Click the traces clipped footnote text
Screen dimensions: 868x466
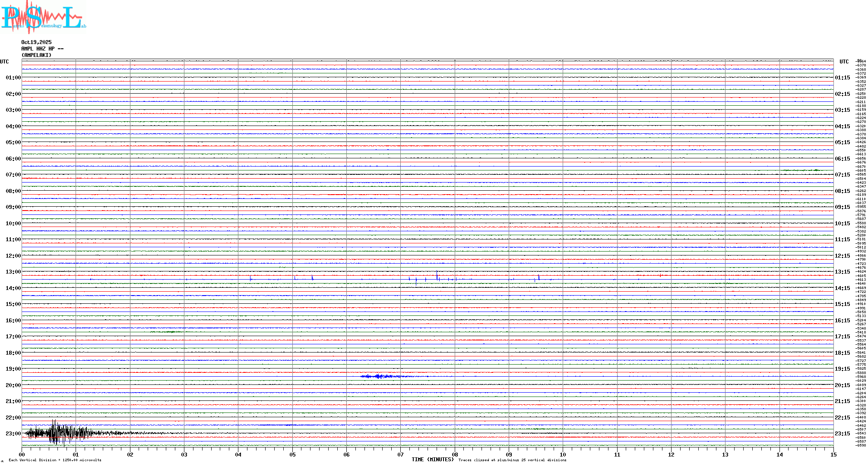coord(512,460)
